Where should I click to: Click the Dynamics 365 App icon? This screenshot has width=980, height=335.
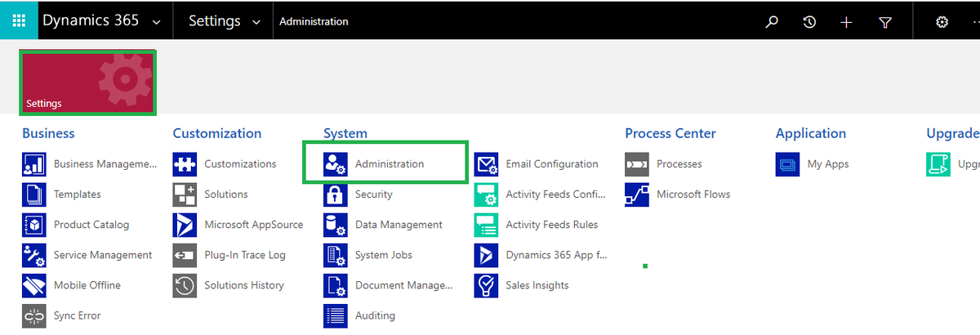(x=486, y=255)
